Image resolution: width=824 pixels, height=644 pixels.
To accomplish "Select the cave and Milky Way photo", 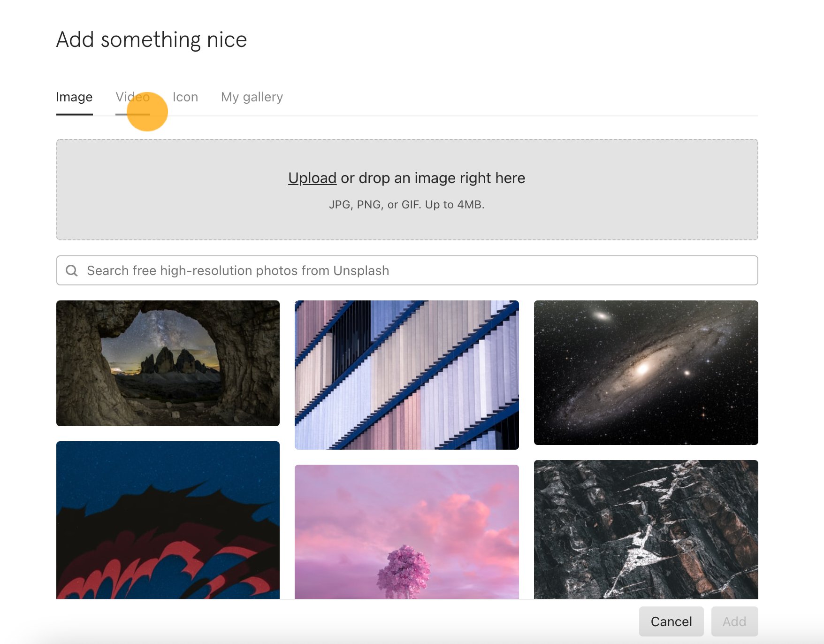I will (x=168, y=363).
